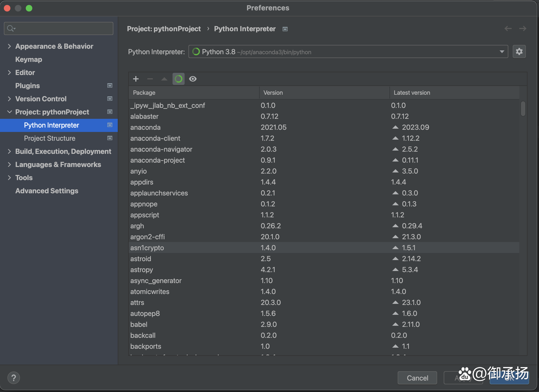This screenshot has width=539, height=392.
Task: Click upgrade arrow for attrs 23.1.0
Action: (395, 302)
